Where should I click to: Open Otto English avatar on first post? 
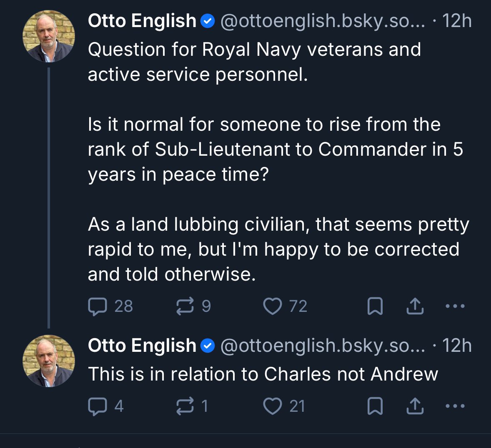49,36
